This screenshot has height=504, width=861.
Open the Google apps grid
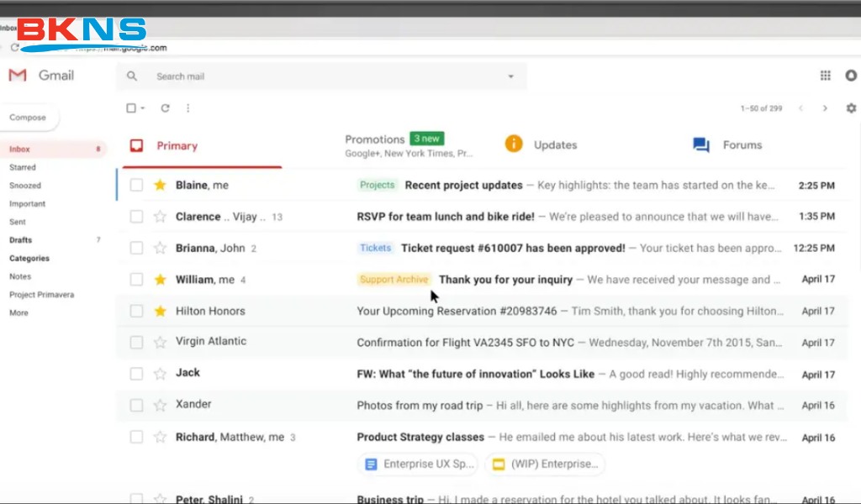(x=825, y=75)
